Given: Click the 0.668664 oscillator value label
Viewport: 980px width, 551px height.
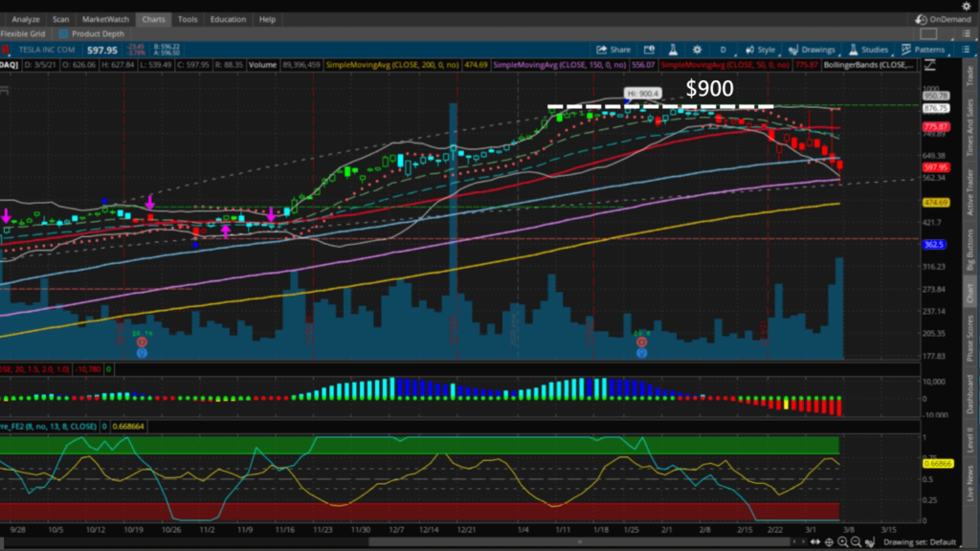Looking at the screenshot, I should click(128, 427).
